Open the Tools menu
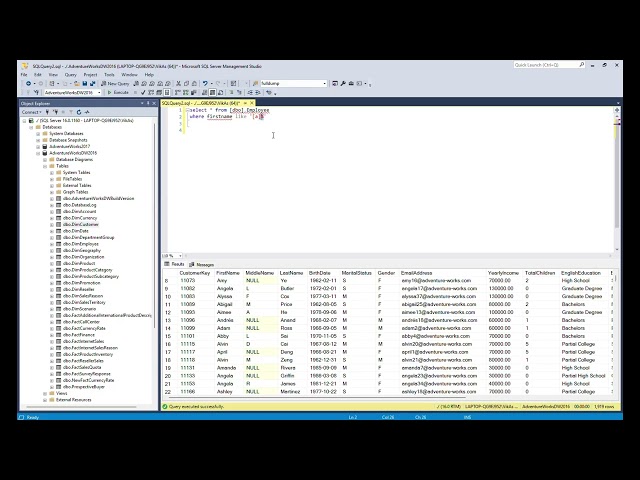Screen dimensions: 640x480 coord(109,75)
